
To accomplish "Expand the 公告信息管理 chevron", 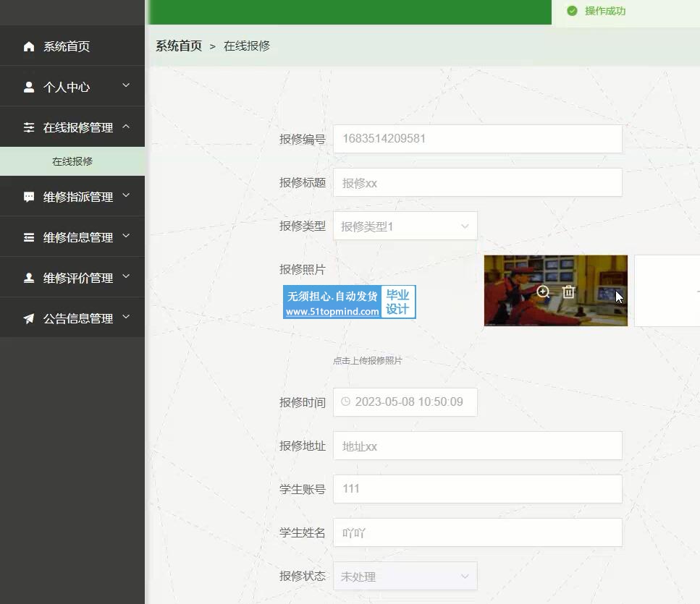I will coord(127,317).
